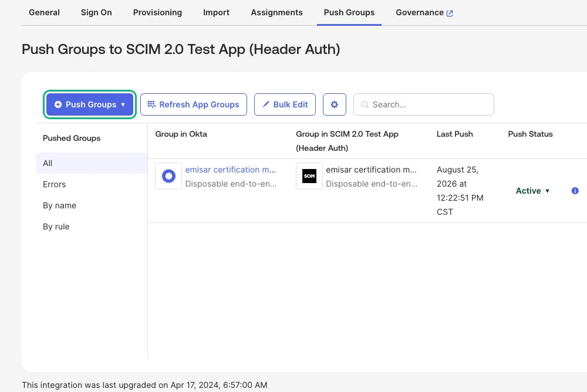This screenshot has width=587, height=392.
Task: Open the gear settings button
Action: tap(335, 104)
